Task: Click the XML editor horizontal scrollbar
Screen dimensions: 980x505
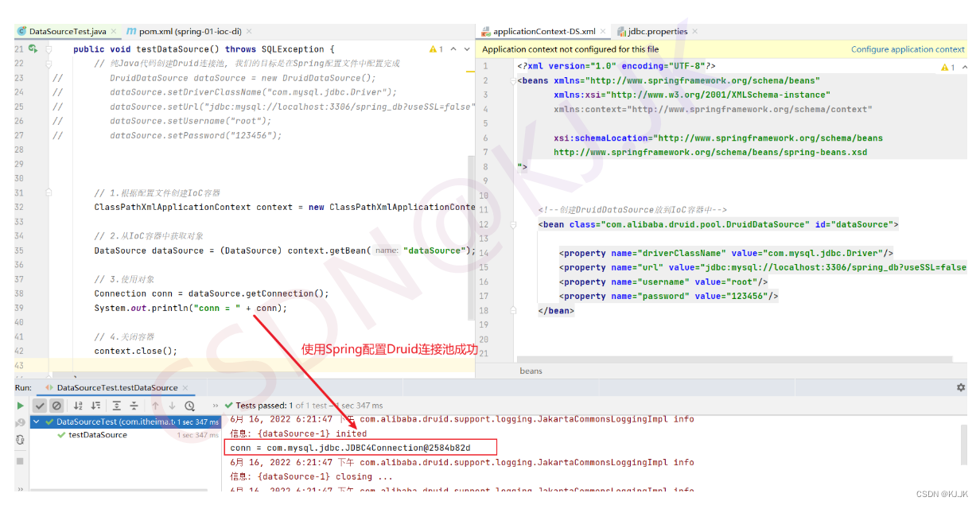Action: 733,359
